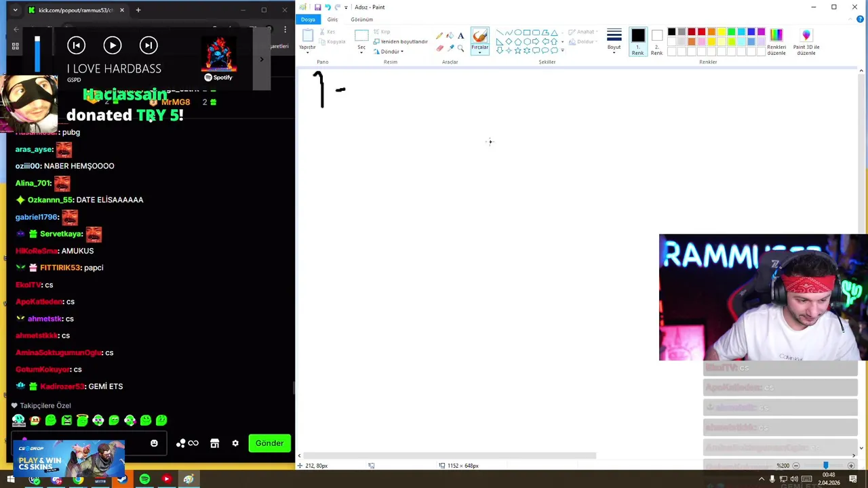This screenshot has width=868, height=488.
Task: Click the Paint help question mark icon
Action: click(x=861, y=19)
